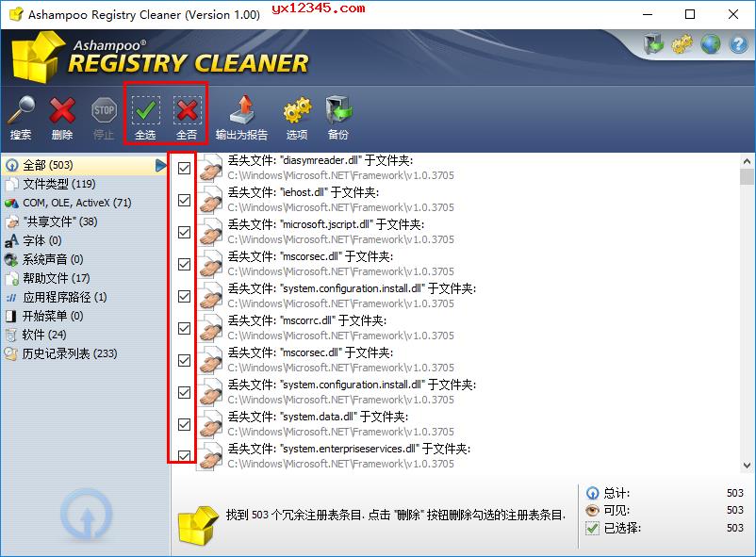
Task: Uncheck the system.data.dll entry checkbox
Action: [x=184, y=424]
